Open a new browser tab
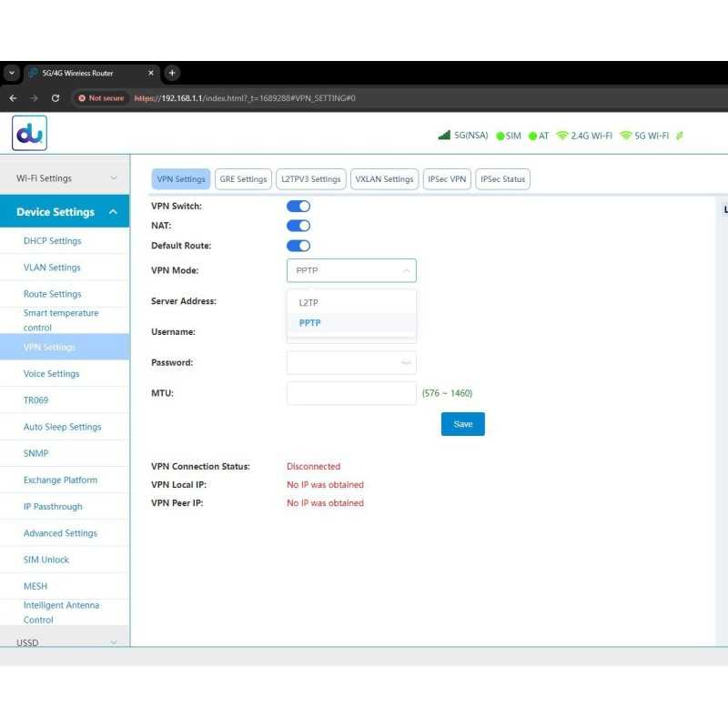Screen dimensions: 728x728 [172, 73]
